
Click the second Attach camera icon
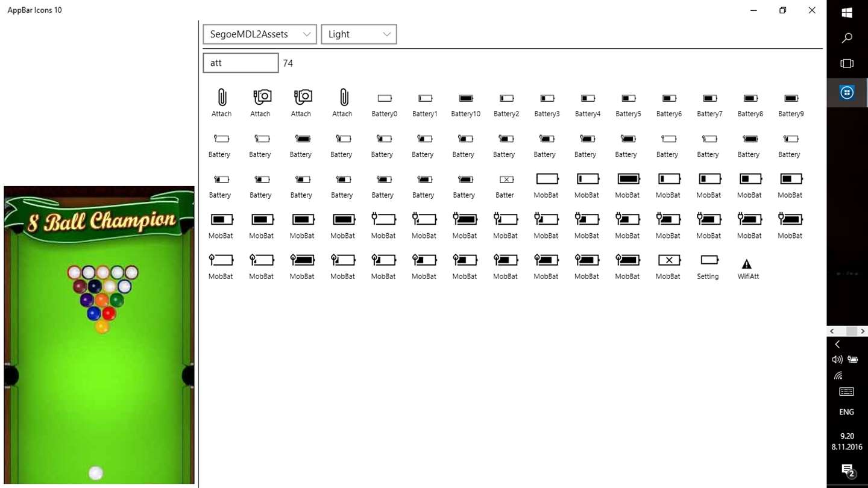303,96
